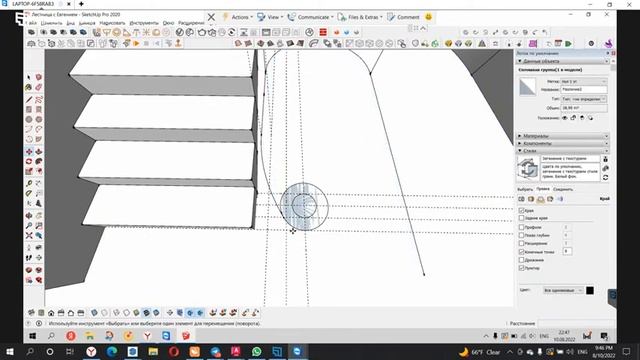640x360 pixels.
Task: Activate the Circle tool
Action: click(29, 119)
